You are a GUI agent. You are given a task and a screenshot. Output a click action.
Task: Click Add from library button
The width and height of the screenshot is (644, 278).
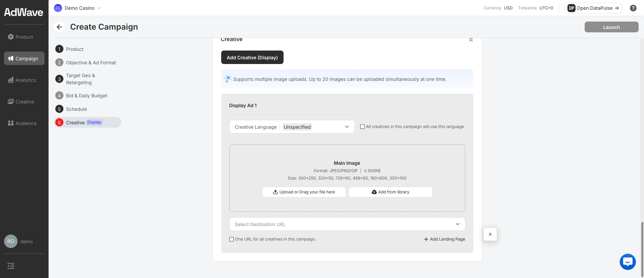coord(390,192)
